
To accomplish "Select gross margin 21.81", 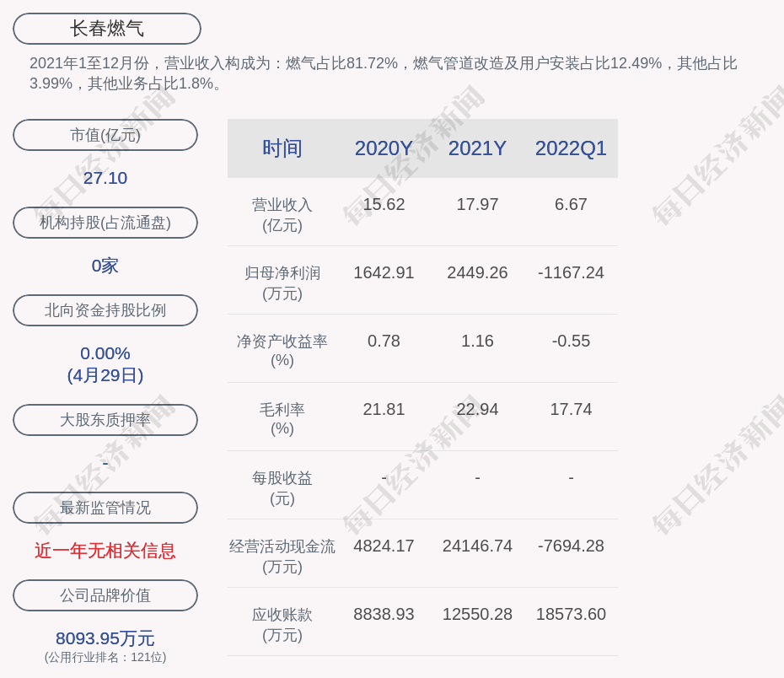I will pyautogui.click(x=384, y=410).
